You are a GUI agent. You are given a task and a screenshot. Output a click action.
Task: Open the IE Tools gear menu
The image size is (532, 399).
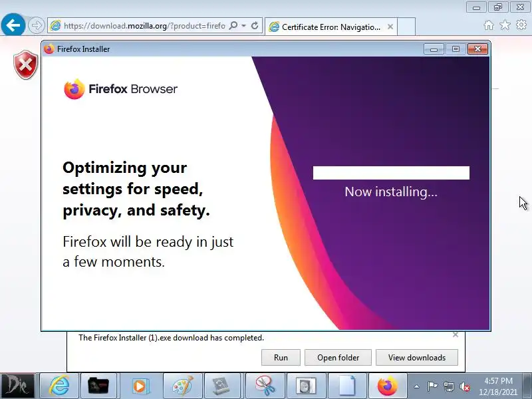click(x=521, y=25)
